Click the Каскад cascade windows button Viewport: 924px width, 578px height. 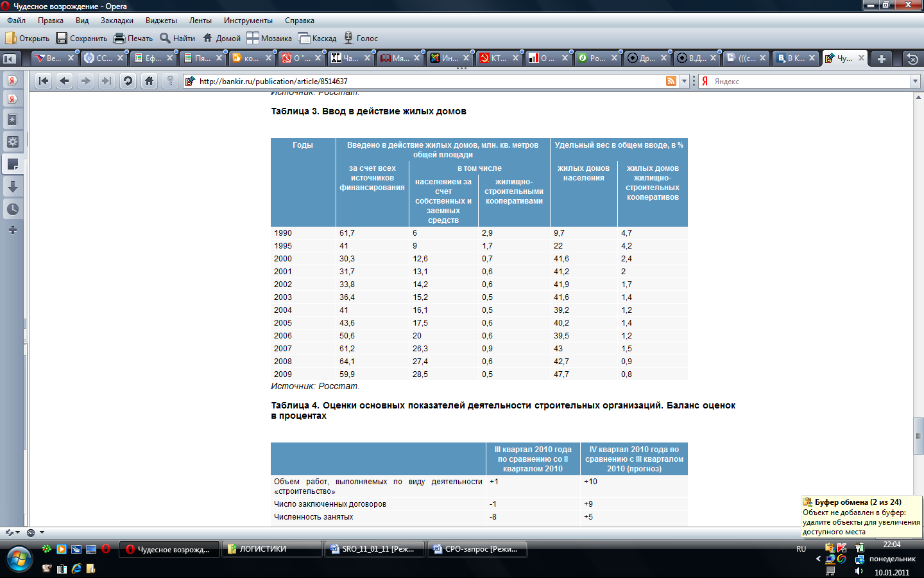[x=317, y=39]
